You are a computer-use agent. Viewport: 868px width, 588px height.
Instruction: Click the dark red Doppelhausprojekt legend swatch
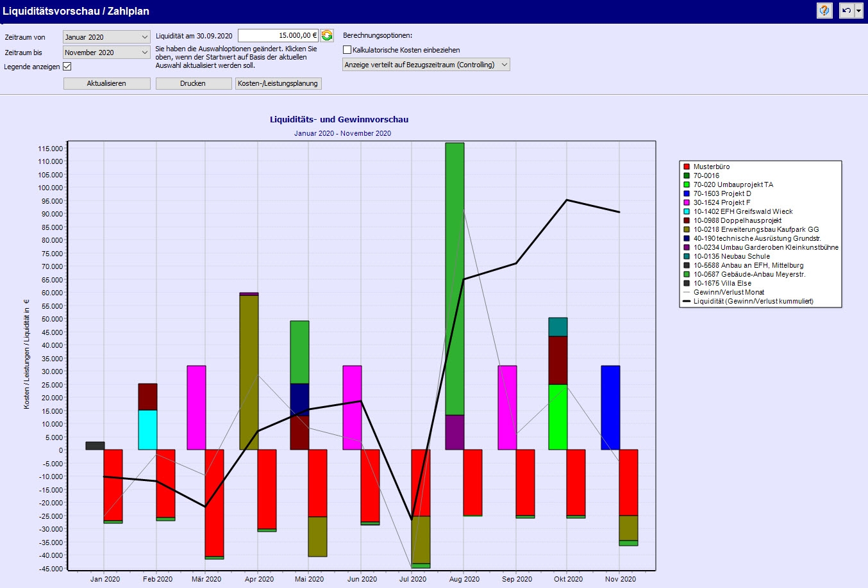click(x=687, y=220)
